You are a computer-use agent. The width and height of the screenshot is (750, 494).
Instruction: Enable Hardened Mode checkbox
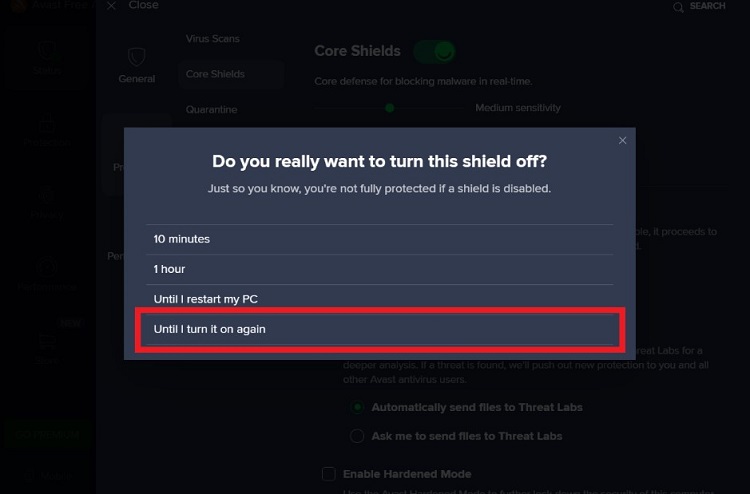point(329,474)
